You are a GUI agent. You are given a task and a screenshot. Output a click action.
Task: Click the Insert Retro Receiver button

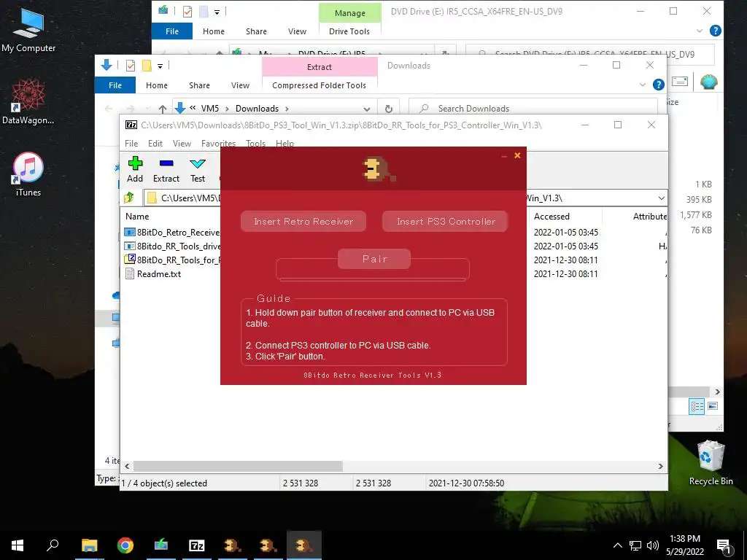pos(303,222)
